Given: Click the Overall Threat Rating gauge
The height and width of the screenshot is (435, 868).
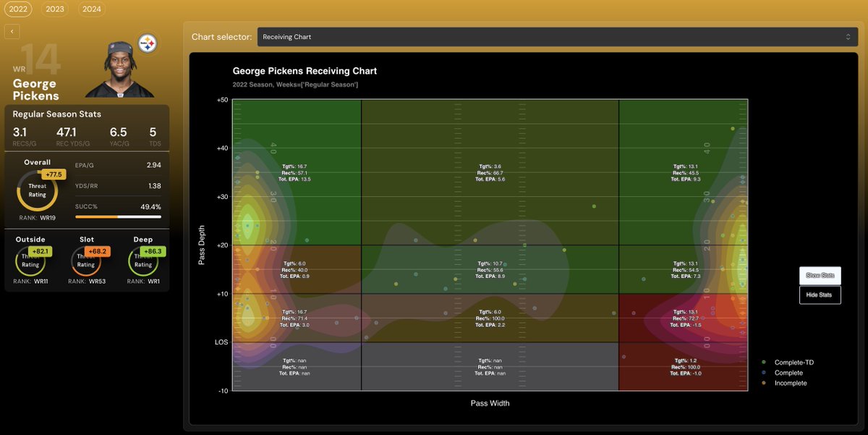Looking at the screenshot, I should pyautogui.click(x=38, y=190).
